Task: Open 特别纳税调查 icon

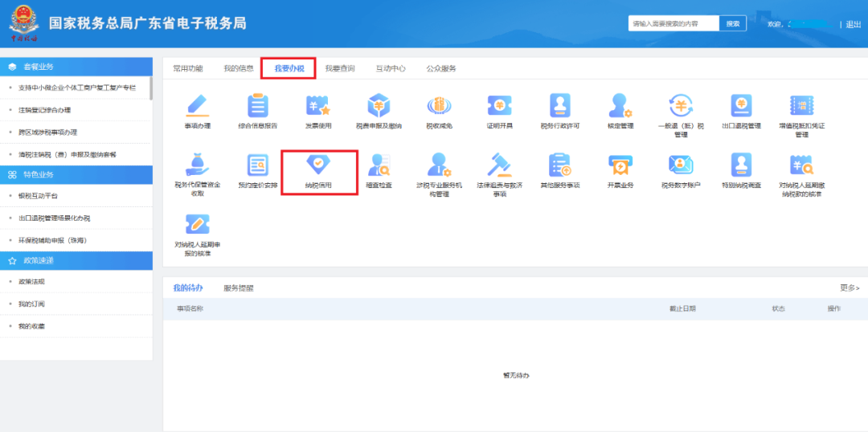Action: (x=741, y=165)
